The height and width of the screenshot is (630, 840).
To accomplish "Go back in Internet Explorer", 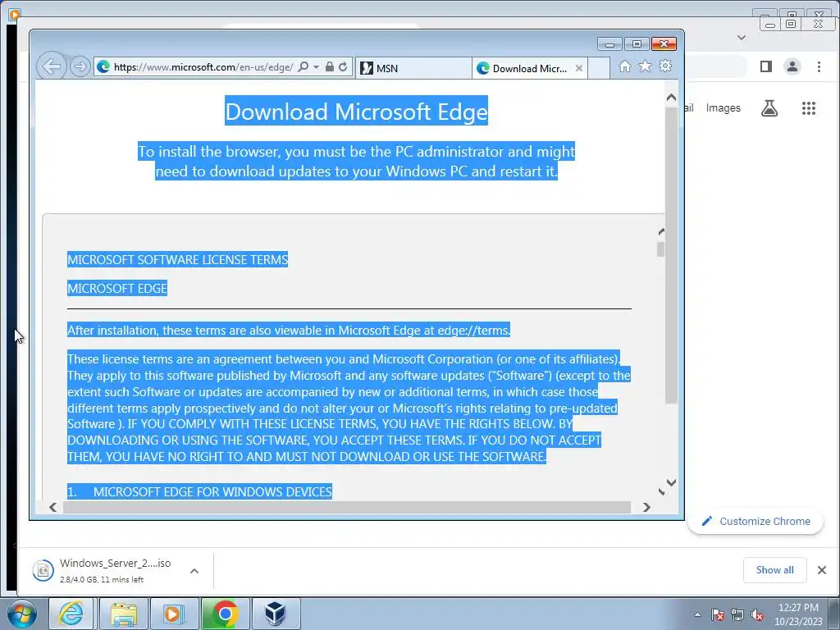I will (x=51, y=67).
